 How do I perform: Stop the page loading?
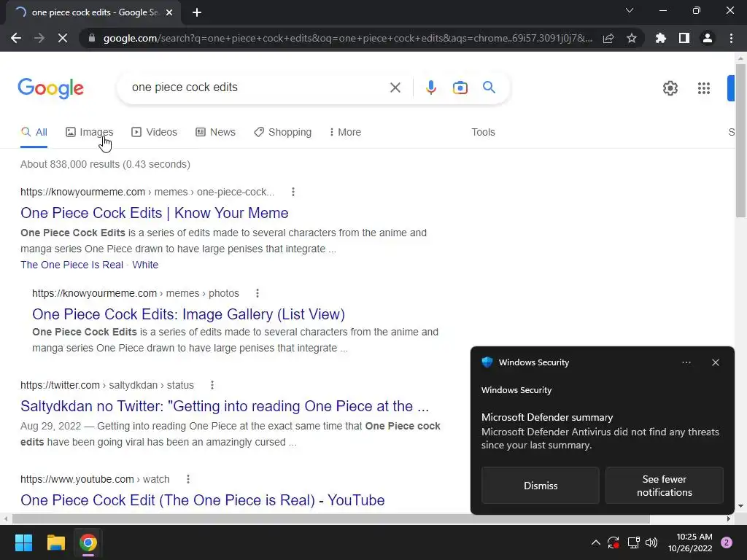pos(63,38)
